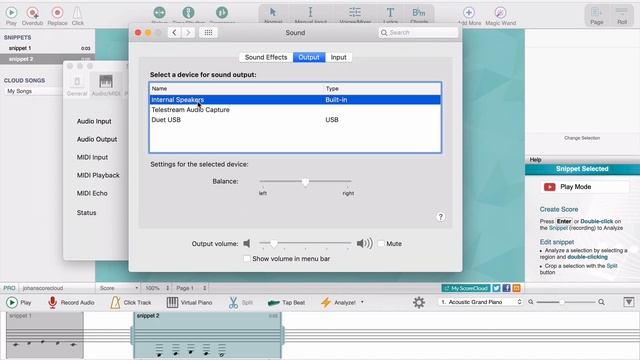
Task: Click the Type column header
Action: click(x=382, y=89)
